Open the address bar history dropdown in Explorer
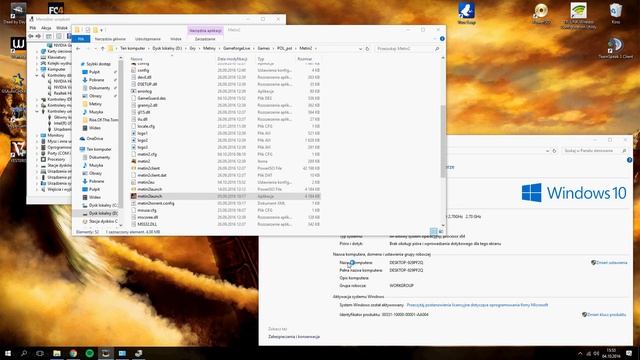This screenshot has height=360, width=640. [360, 49]
